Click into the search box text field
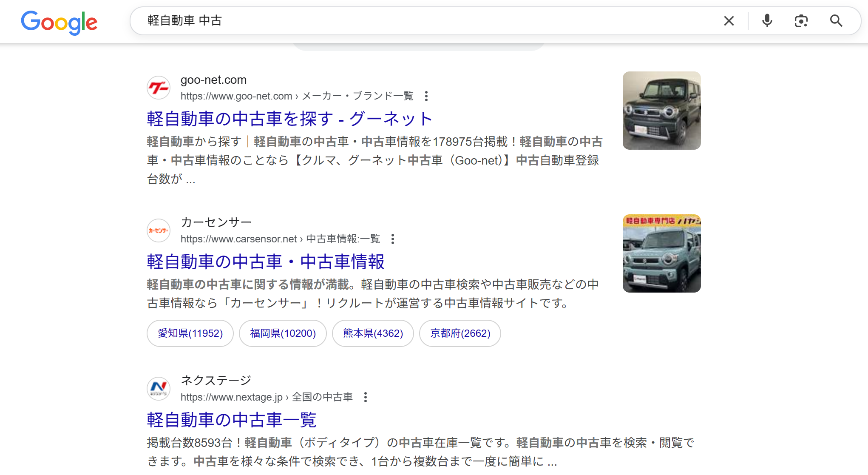The height and width of the screenshot is (475, 868). pos(429,21)
